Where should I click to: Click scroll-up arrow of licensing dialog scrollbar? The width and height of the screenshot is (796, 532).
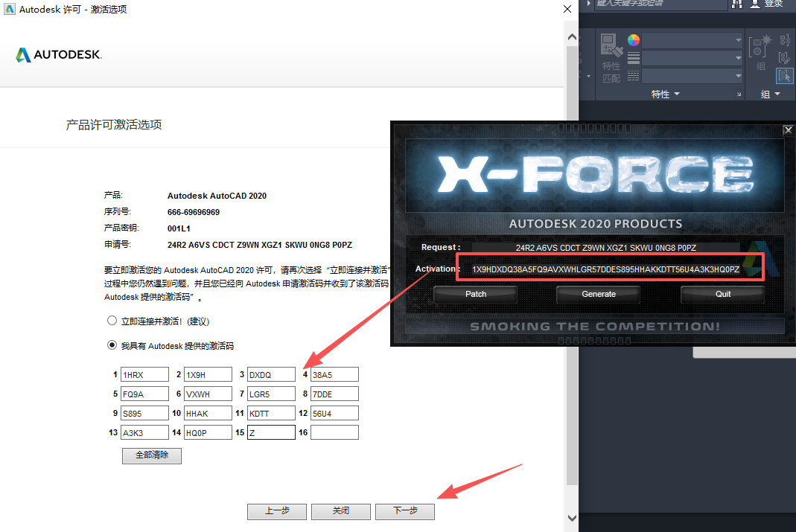pyautogui.click(x=572, y=37)
